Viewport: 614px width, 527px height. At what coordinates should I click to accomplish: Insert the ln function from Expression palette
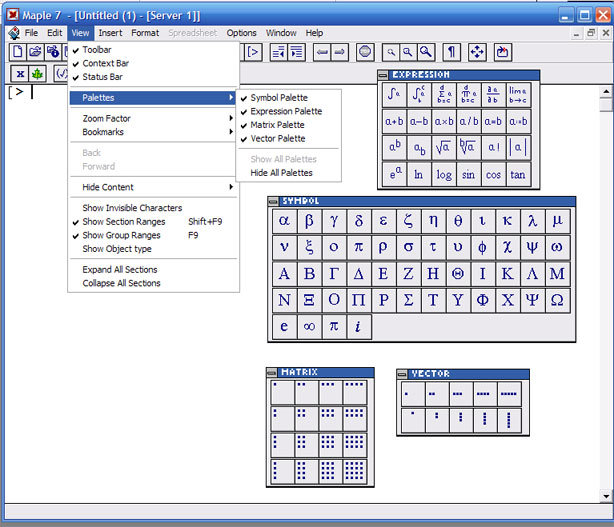[419, 174]
